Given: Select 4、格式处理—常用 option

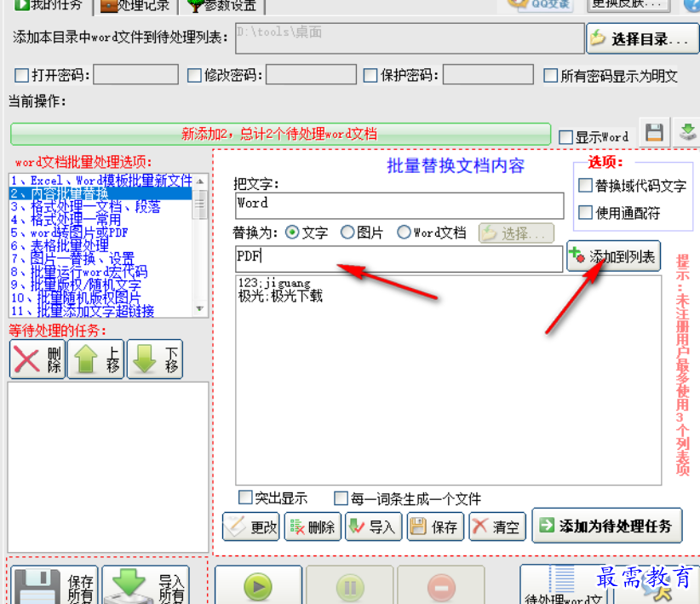Looking at the screenshot, I should (100, 220).
